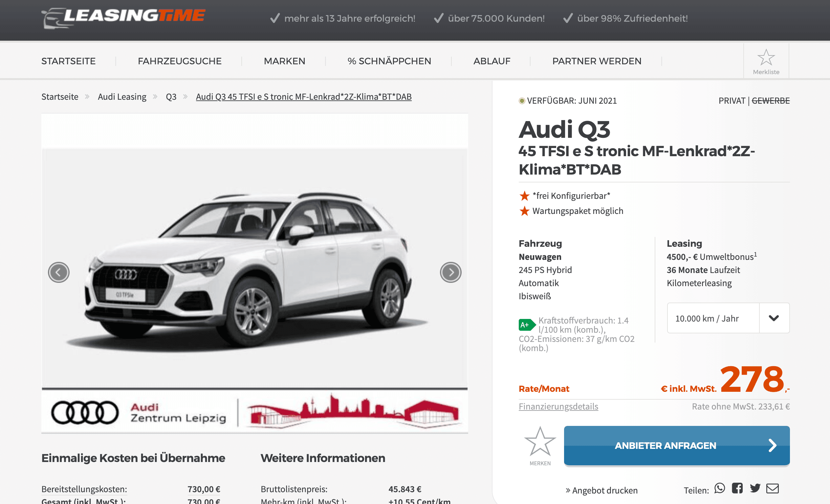Click the A+ efficiency label badge
Viewport: 830px width, 504px height.
point(527,325)
